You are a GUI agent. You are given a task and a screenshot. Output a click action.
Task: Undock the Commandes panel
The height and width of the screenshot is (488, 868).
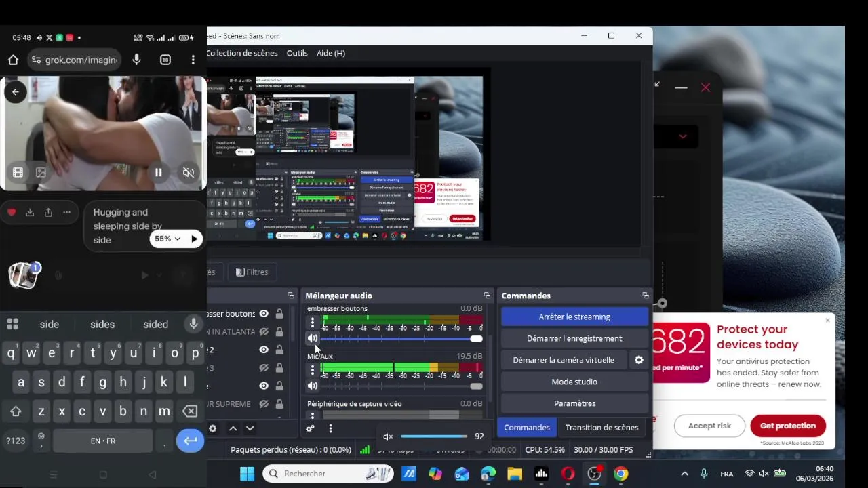[645, 296]
